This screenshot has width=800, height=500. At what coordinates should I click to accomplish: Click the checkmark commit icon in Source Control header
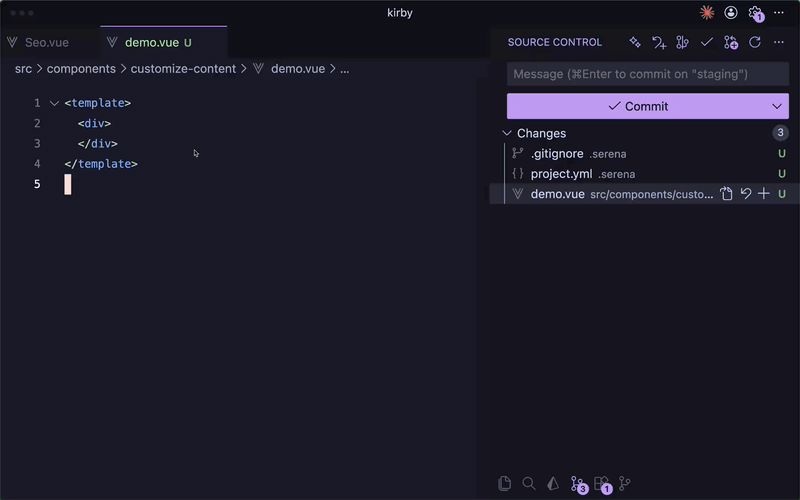pos(707,42)
